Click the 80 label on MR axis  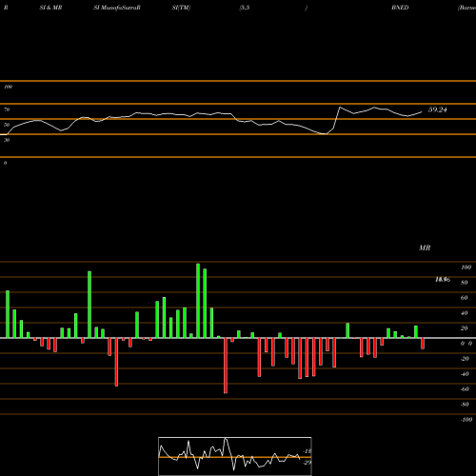tap(465, 283)
